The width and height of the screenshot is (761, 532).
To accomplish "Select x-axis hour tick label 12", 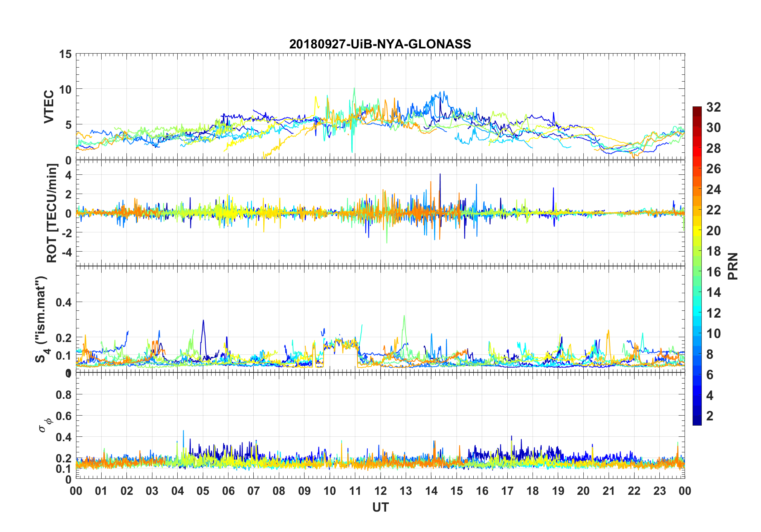I will (380, 491).
